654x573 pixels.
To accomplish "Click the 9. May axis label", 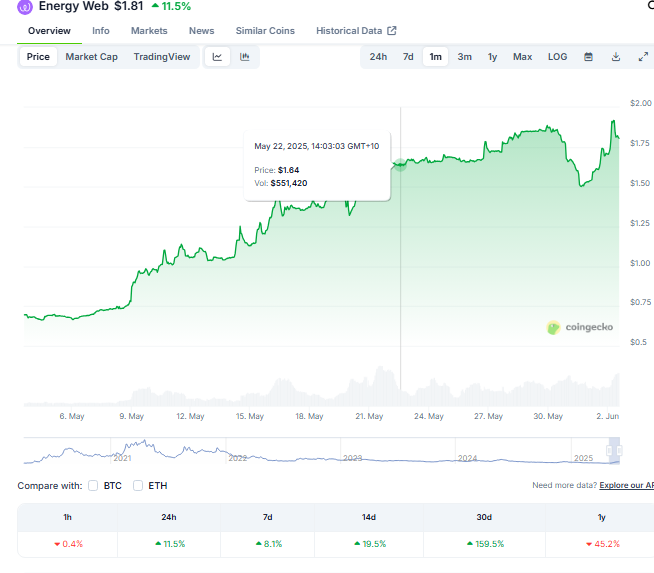I will point(131,416).
